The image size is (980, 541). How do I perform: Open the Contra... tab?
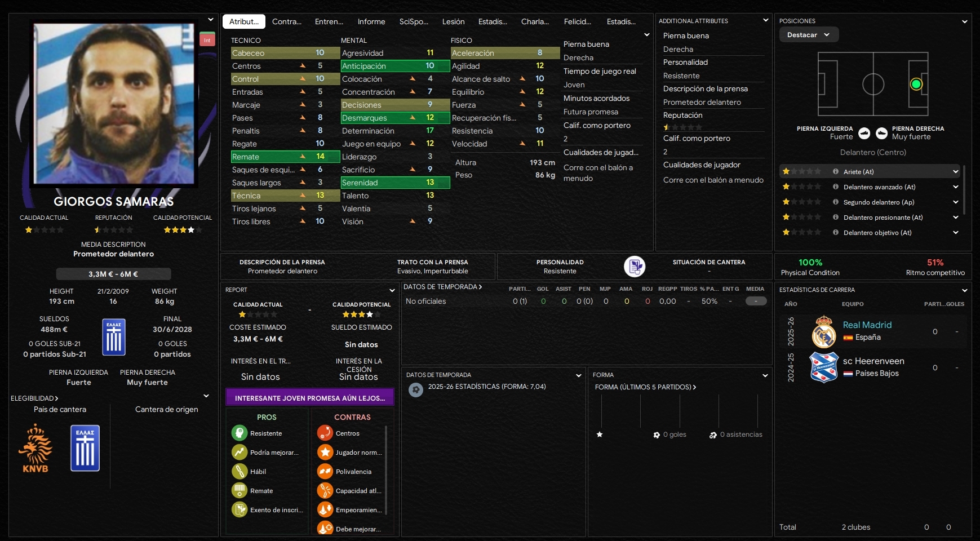(x=287, y=21)
